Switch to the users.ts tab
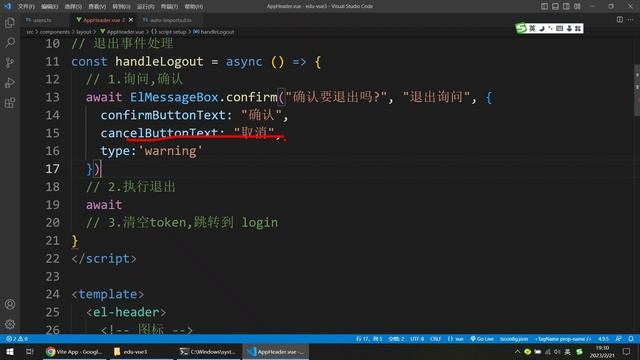640x360 pixels. pos(42,20)
